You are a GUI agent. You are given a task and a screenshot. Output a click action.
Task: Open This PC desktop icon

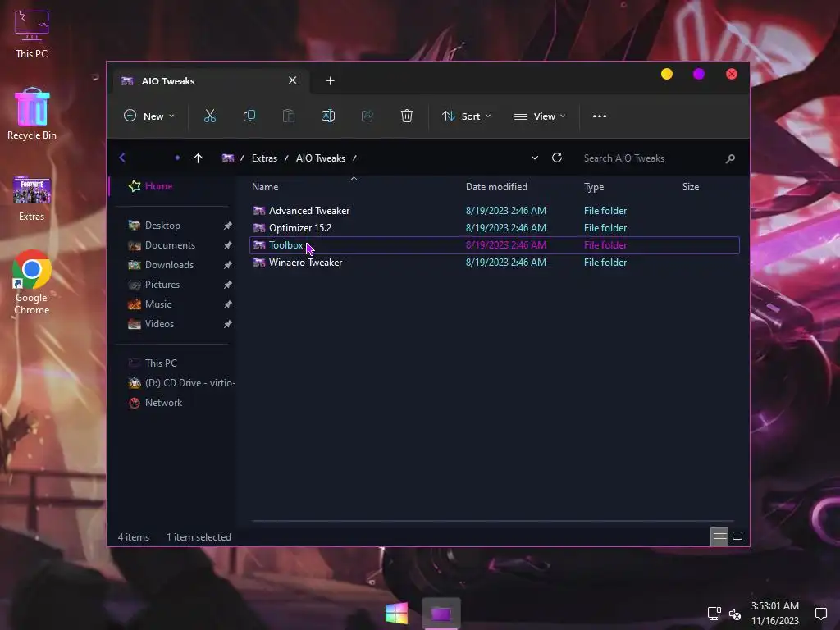[32, 33]
